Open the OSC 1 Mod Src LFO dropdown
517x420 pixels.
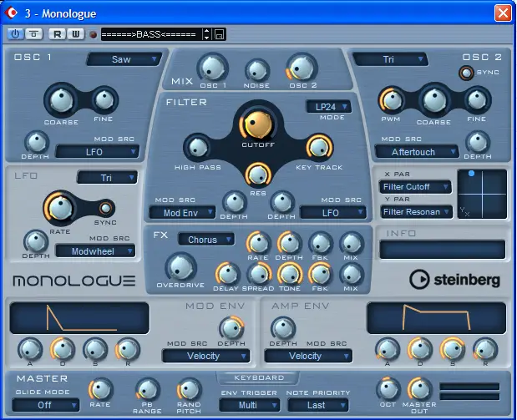point(97,152)
